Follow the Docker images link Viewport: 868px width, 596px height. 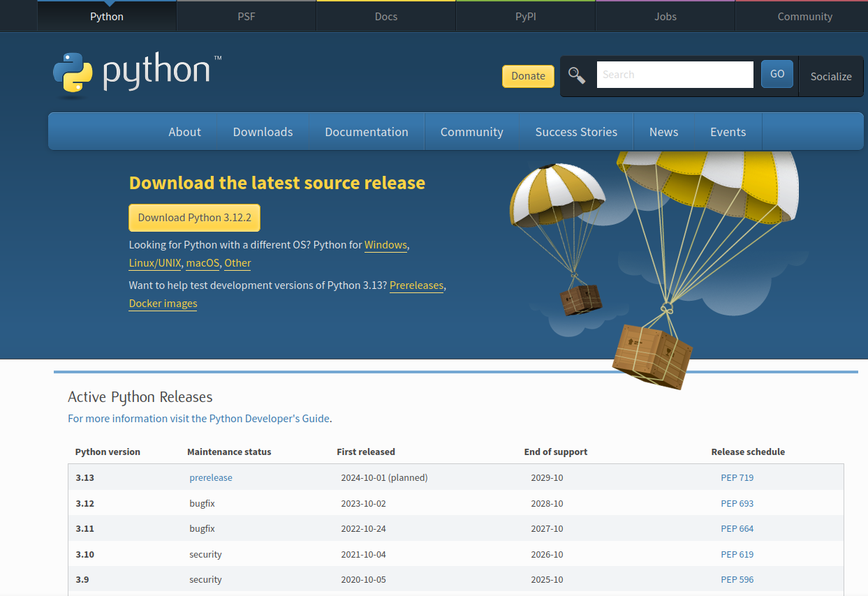[163, 304]
